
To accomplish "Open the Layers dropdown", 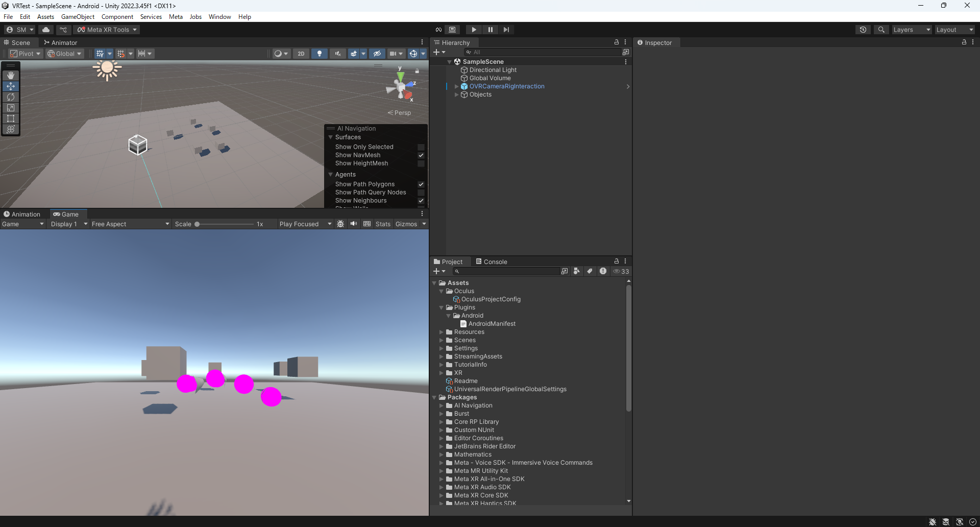I will [912, 30].
